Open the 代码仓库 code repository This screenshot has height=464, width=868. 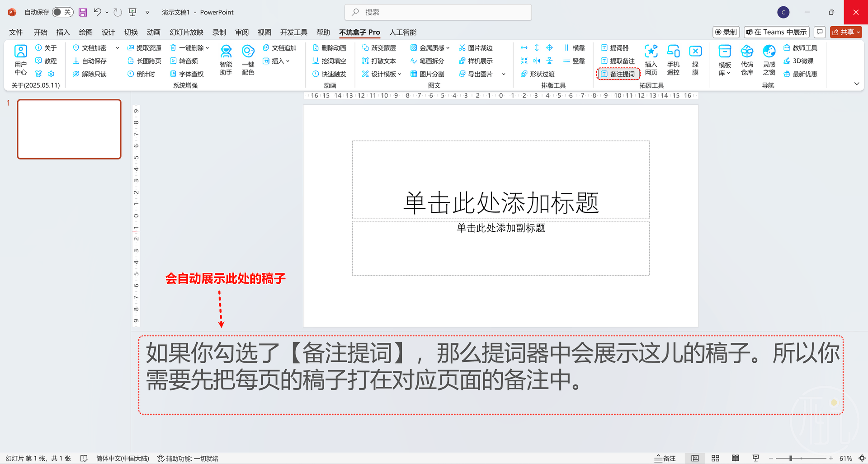coord(747,60)
